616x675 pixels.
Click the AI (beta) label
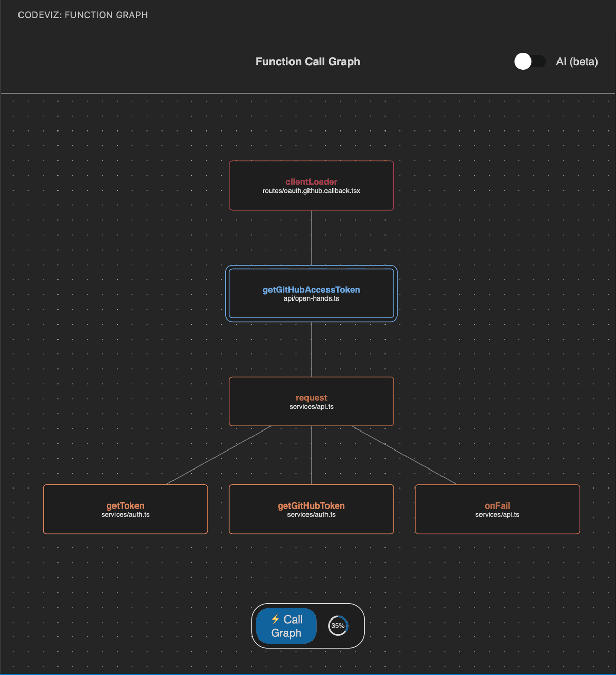577,62
